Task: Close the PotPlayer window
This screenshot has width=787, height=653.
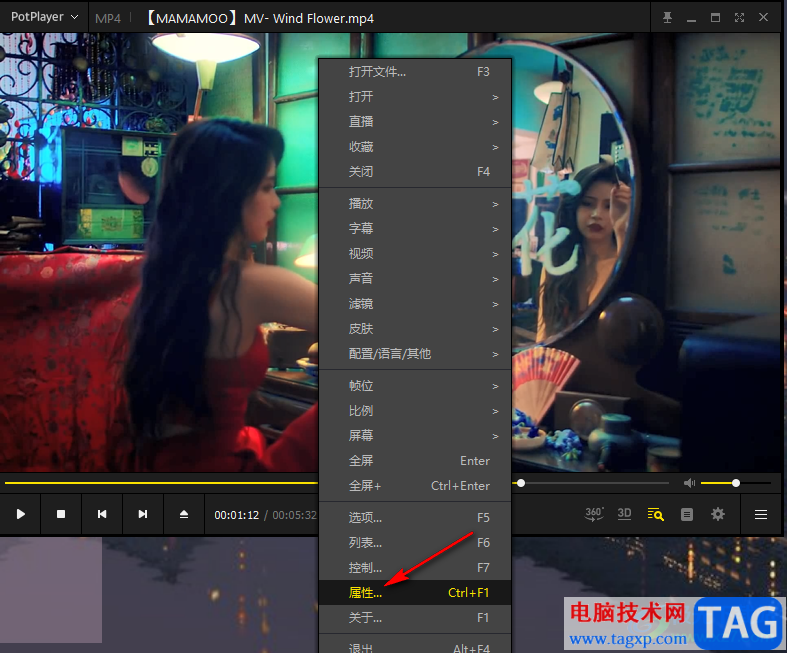Action: pos(763,18)
